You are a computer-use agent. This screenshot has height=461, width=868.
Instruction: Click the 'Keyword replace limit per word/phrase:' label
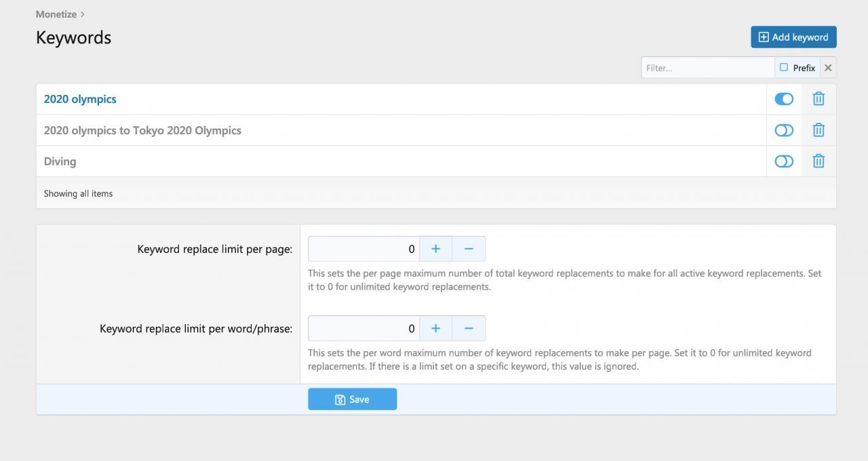196,329
